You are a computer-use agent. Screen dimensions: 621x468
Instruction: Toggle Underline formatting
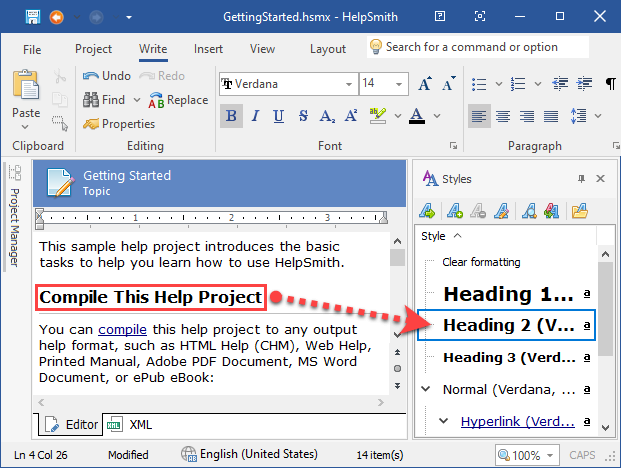(x=279, y=116)
